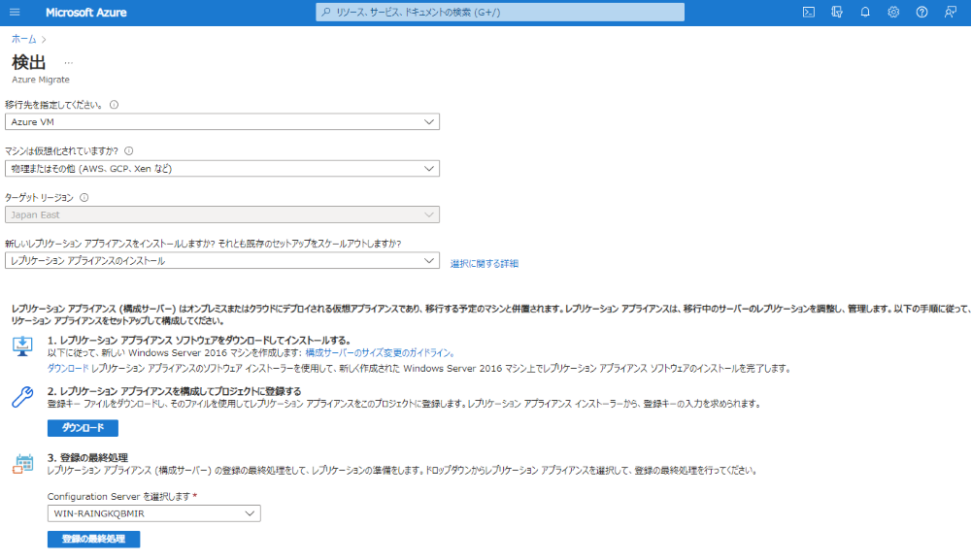Show info tooltip for マシンは仮想化されていますか
The width and height of the screenshot is (971, 560).
[129, 151]
